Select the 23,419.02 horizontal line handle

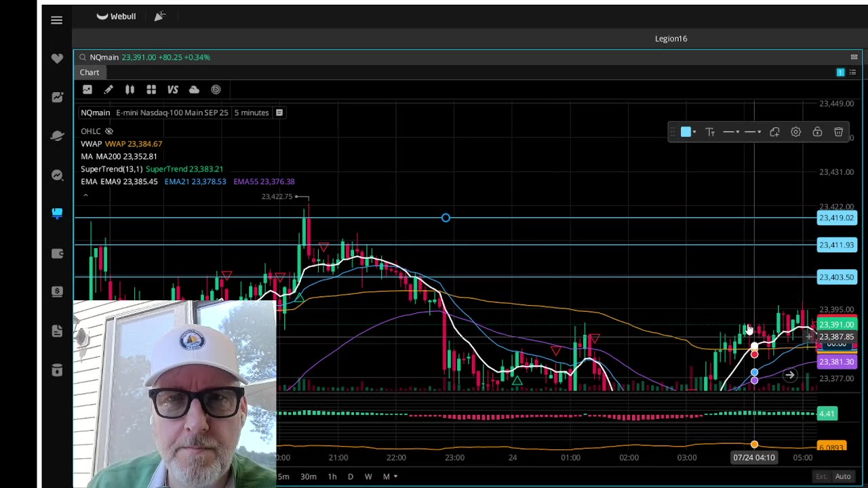446,218
